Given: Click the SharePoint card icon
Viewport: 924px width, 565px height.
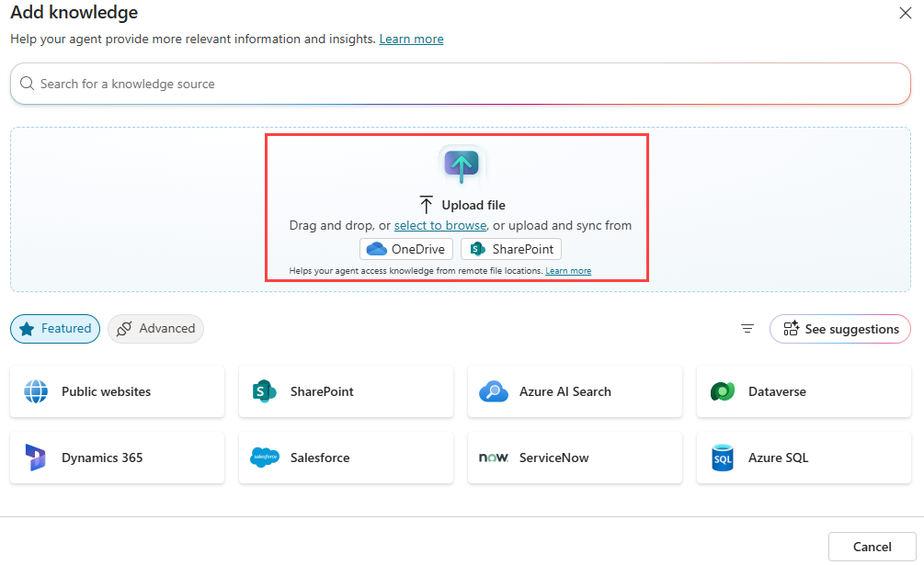Looking at the screenshot, I should (264, 391).
